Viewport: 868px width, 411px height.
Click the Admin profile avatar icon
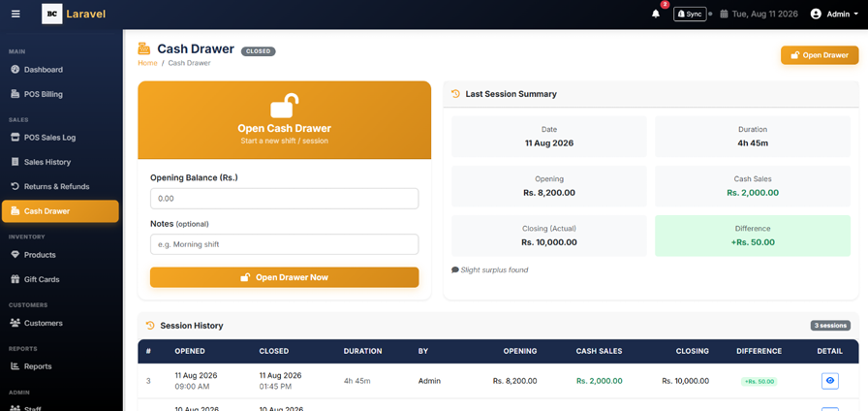tap(816, 14)
